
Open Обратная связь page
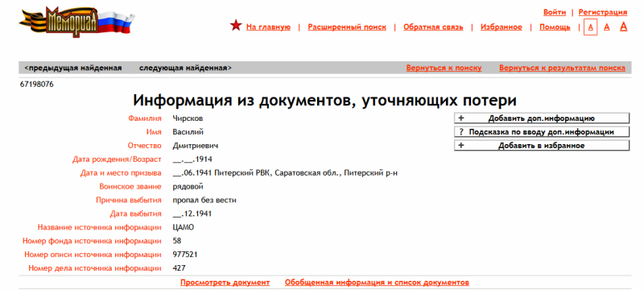pyautogui.click(x=433, y=27)
